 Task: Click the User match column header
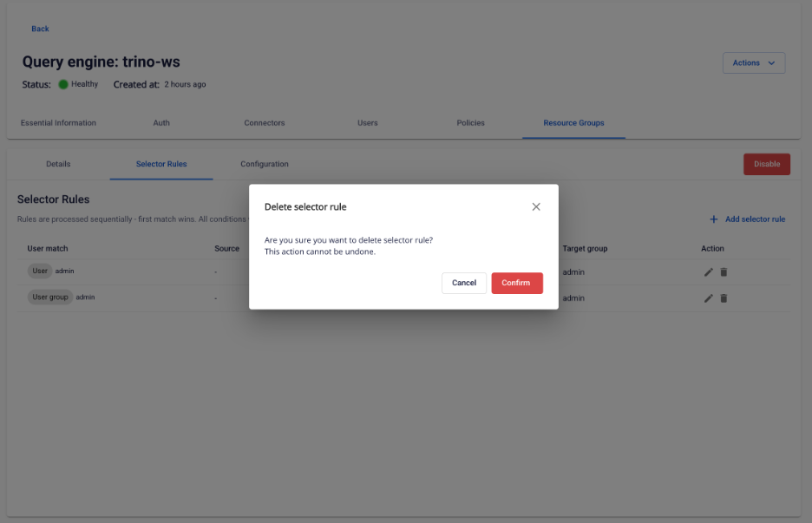click(48, 249)
